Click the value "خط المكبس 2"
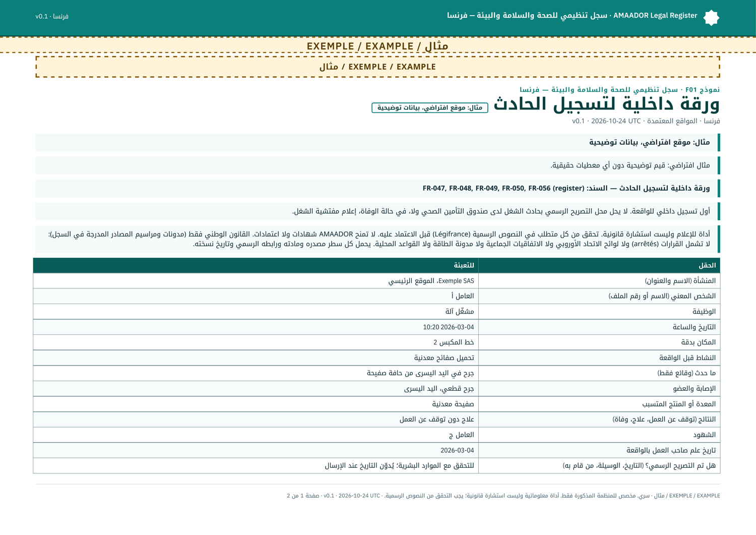 [454, 342]
